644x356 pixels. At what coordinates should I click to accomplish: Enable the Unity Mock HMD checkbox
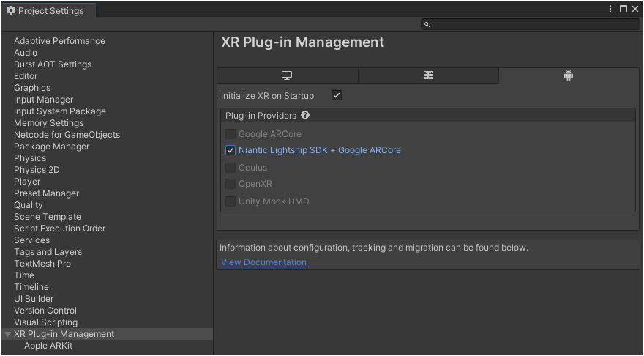coord(231,201)
